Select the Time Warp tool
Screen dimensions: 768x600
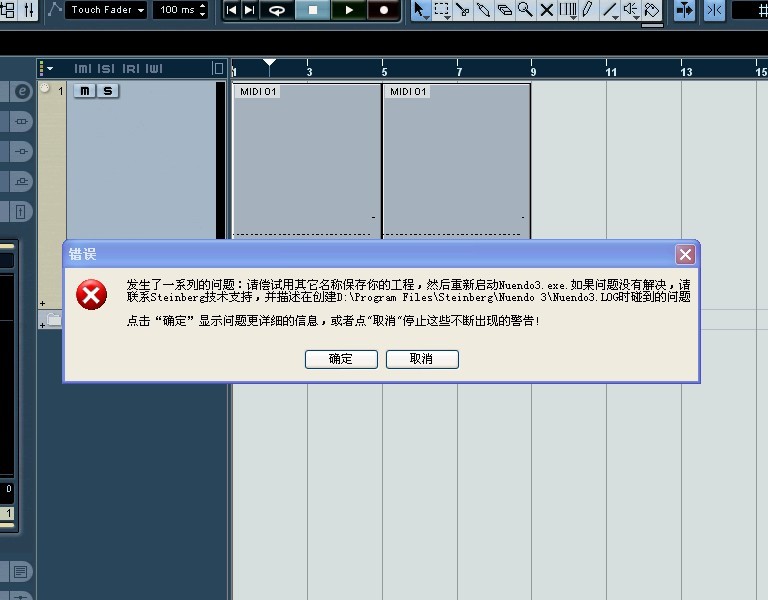pyautogui.click(x=568, y=10)
